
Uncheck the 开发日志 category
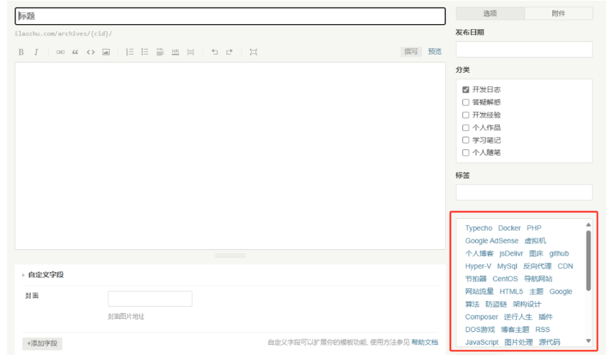pyautogui.click(x=466, y=90)
